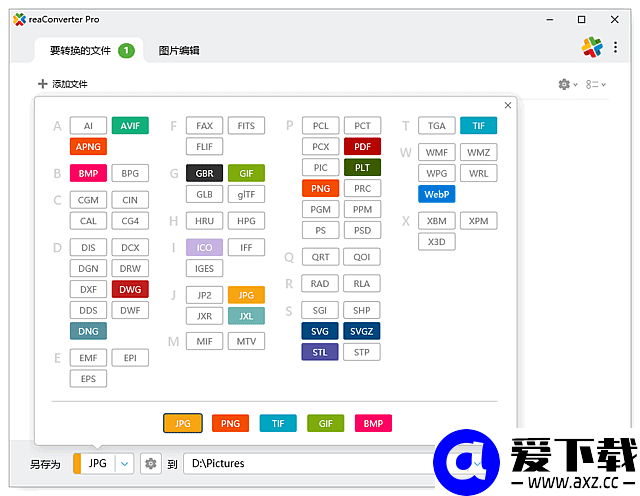The width and height of the screenshot is (640, 496).
Task: Click the green file count badge
Action: [127, 51]
